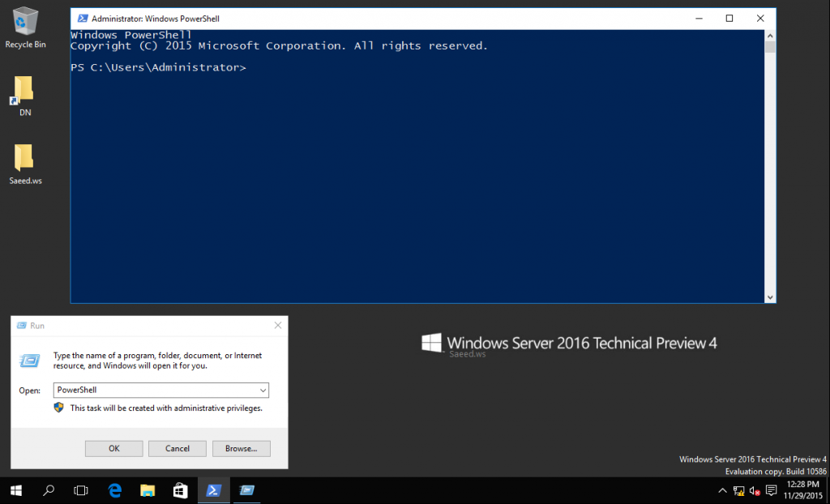Image resolution: width=830 pixels, height=504 pixels.
Task: Close the Run dialog
Action: coord(278,326)
